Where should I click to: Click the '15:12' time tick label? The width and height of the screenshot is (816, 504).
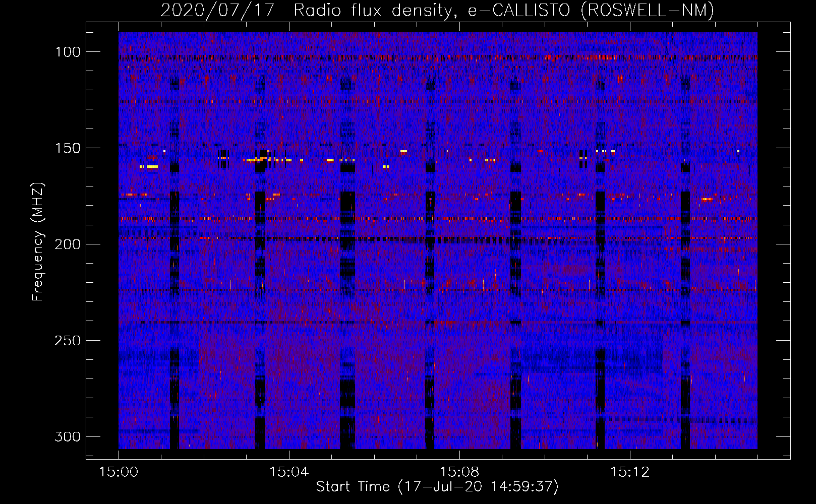(630, 472)
